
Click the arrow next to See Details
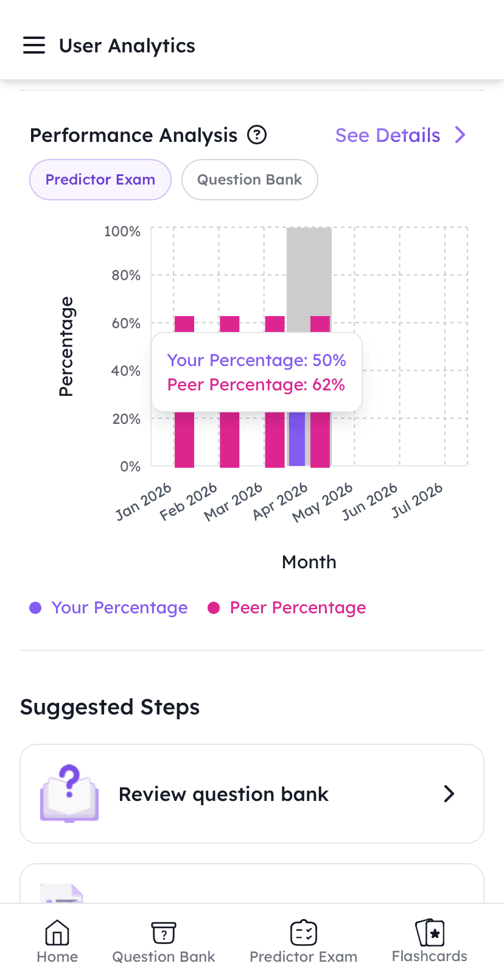(460, 135)
